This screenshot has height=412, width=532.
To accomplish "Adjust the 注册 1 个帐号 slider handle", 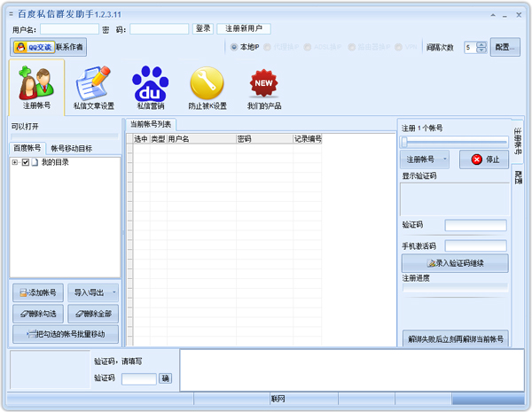I will [x=404, y=142].
